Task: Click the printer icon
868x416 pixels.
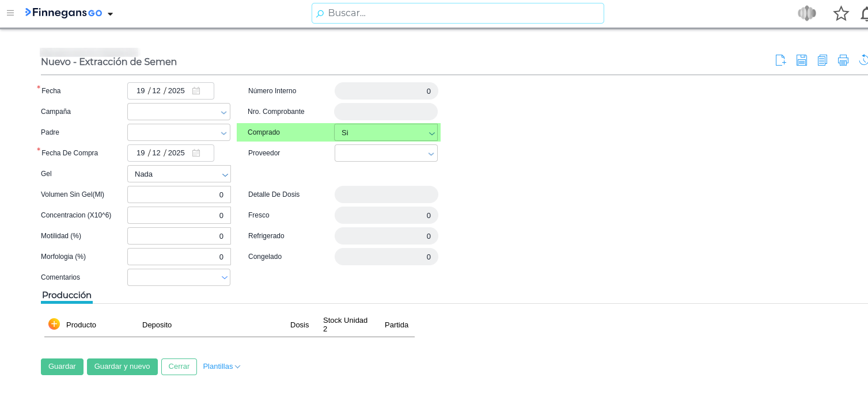Action: 843,60
